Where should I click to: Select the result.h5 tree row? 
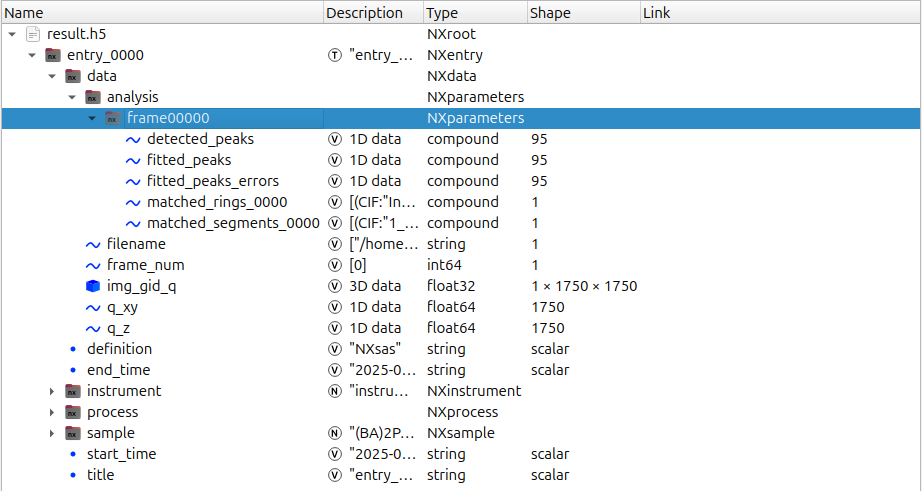pyautogui.click(x=76, y=35)
